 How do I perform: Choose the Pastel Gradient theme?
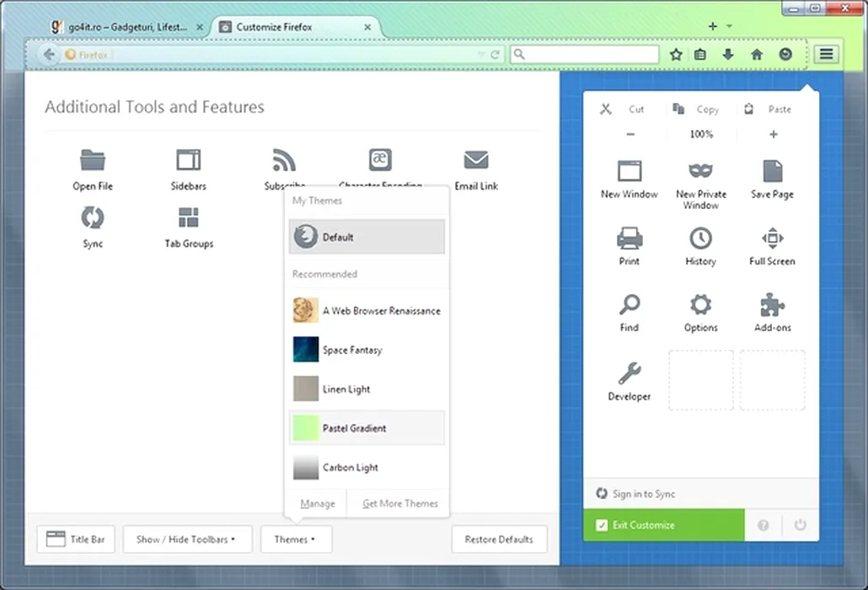coord(367,428)
